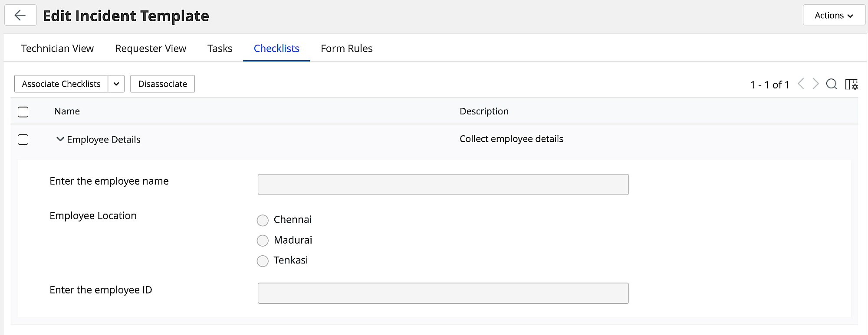Viewport: 868px width, 335px height.
Task: Open the Form Rules tab
Action: (x=346, y=49)
